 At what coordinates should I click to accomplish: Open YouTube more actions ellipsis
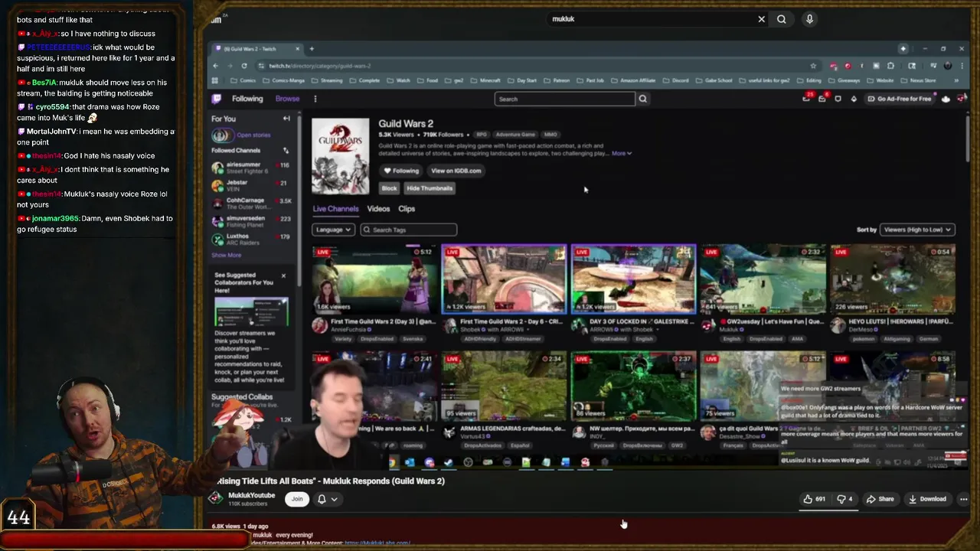(x=963, y=499)
